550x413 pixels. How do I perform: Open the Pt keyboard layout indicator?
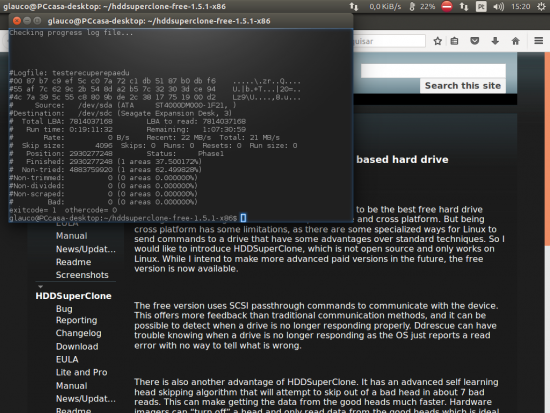(x=481, y=7)
